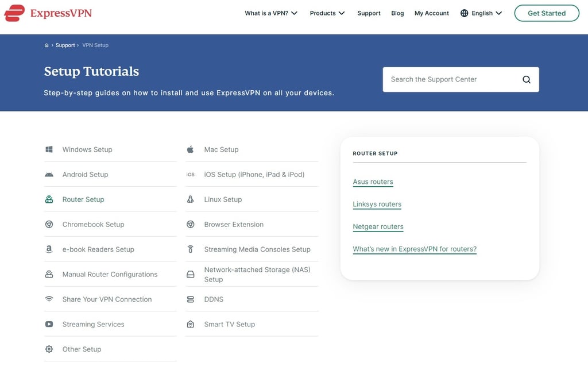
Task: Click the Linux penguin icon
Action: coord(191,199)
